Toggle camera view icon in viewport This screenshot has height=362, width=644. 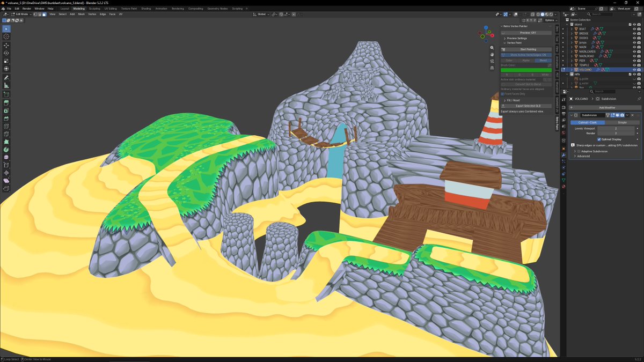(x=492, y=61)
